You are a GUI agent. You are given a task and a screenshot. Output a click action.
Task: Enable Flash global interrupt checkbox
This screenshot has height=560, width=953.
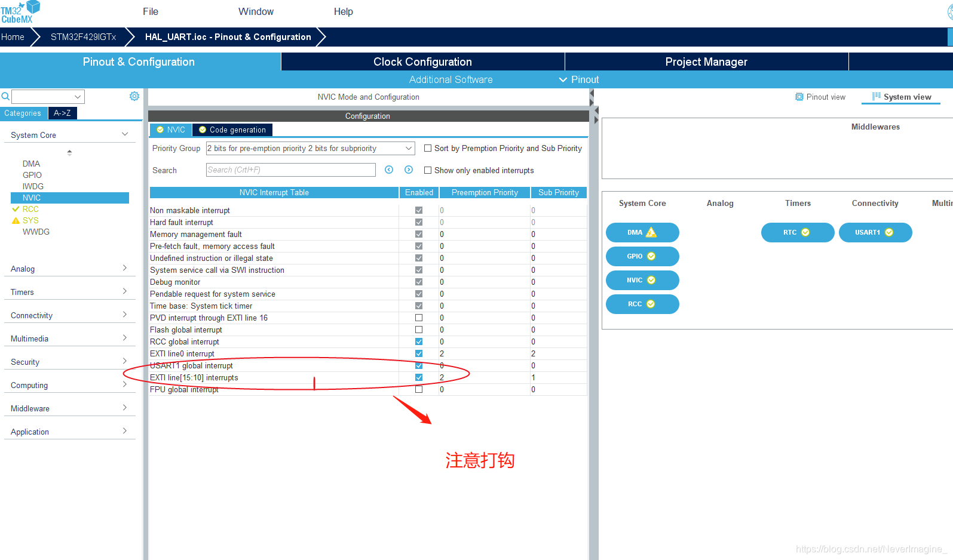click(x=419, y=330)
